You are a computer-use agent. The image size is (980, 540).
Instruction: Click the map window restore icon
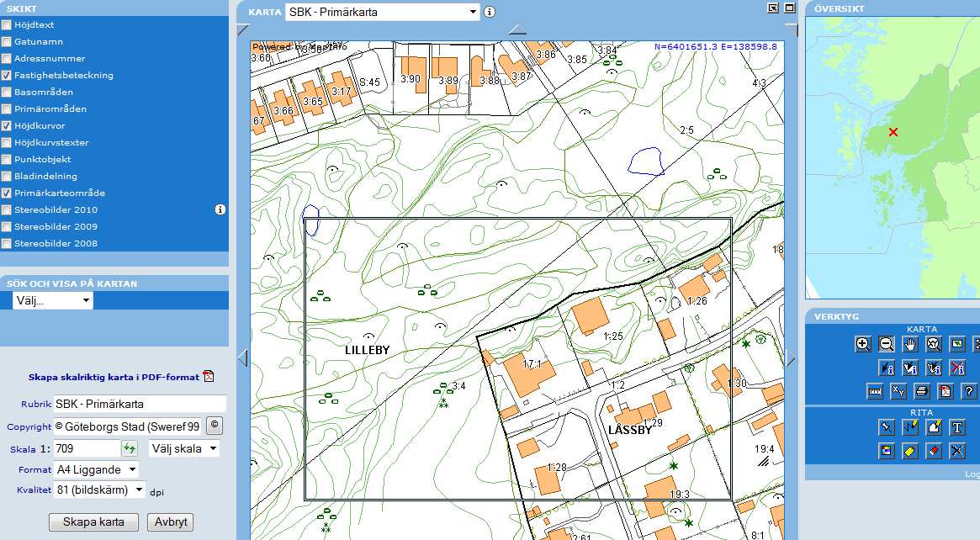click(773, 8)
